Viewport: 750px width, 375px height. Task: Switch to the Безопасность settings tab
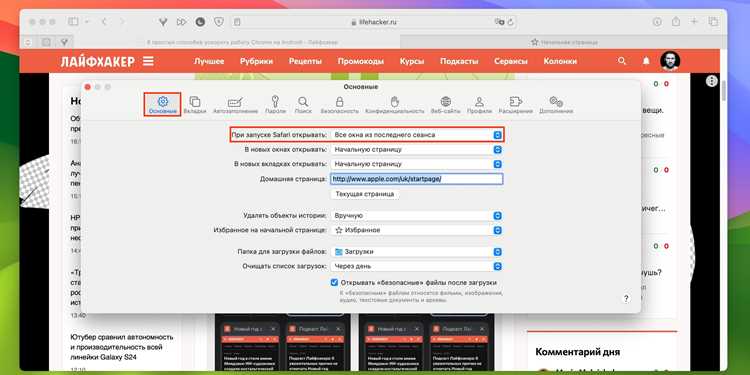[340, 105]
